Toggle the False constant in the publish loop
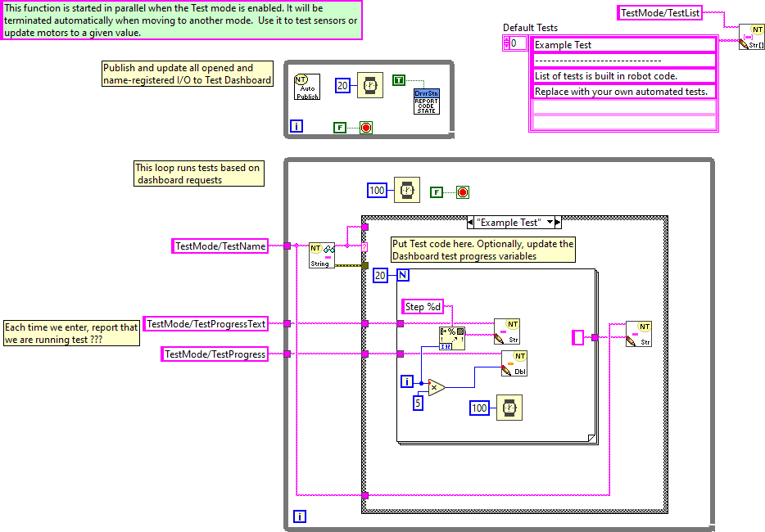765x532 pixels. click(340, 127)
